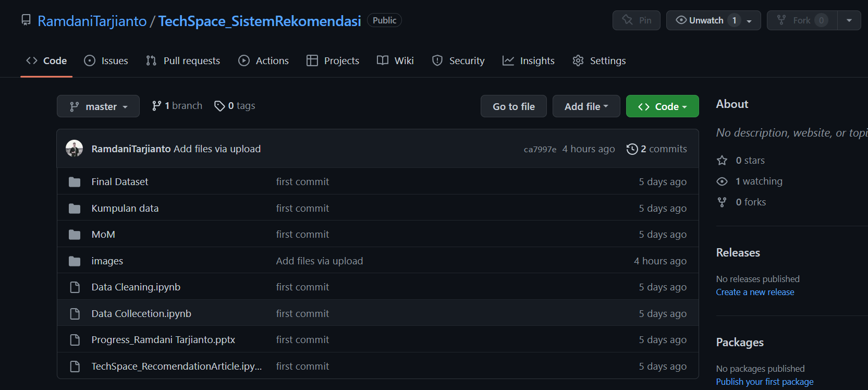This screenshot has height=390, width=868.
Task: Click file icon for TechSpace_RecomendationArticle notebook
Action: pos(75,367)
